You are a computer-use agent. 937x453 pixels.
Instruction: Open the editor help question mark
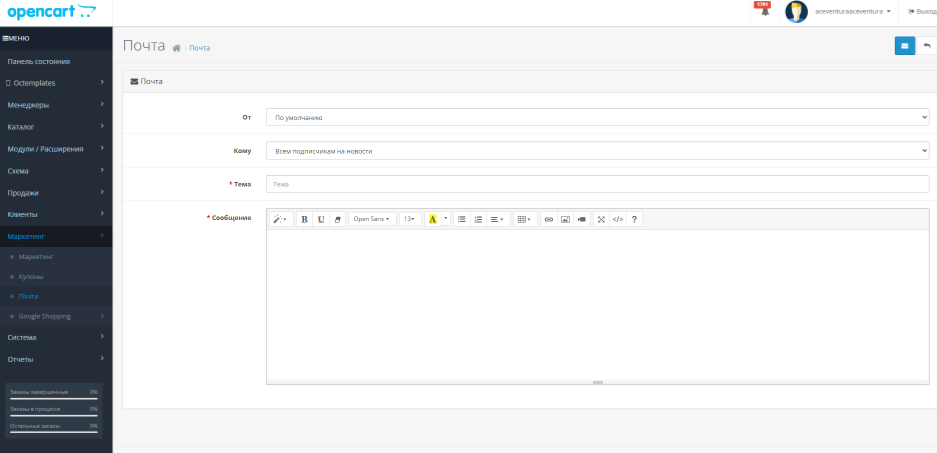click(634, 219)
